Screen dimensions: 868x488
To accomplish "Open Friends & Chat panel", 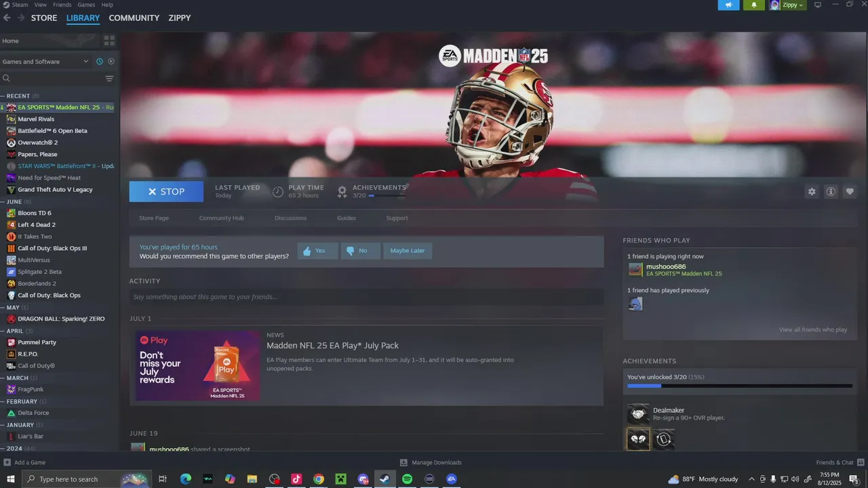I will (840, 462).
